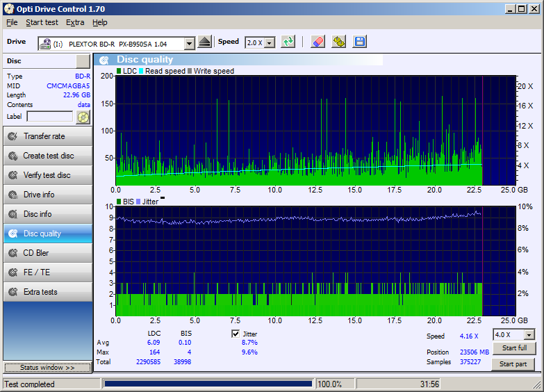Open the Create test disc page
Image resolution: width=544 pixels, height=392 pixels.
[x=48, y=156]
